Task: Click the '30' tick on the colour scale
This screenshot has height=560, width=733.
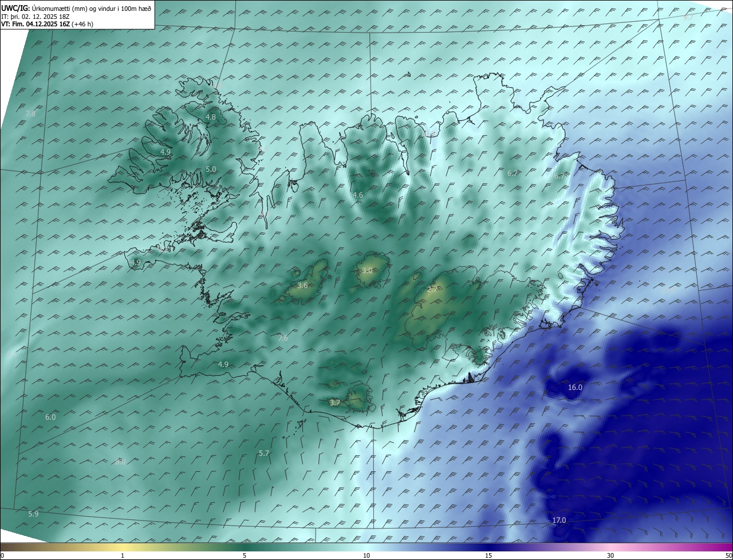Action: (610, 555)
